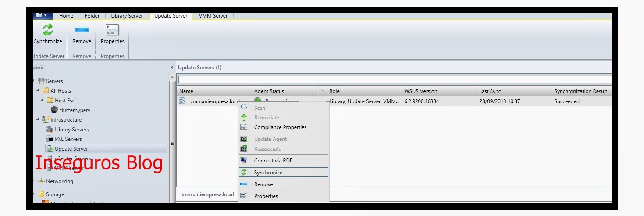This screenshot has width=644, height=216.
Task: Collapse the Infrastructure tree node
Action: click(x=38, y=120)
